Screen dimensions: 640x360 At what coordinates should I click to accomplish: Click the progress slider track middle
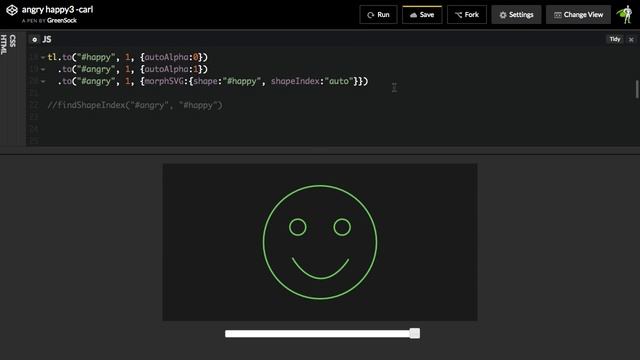tap(322, 334)
